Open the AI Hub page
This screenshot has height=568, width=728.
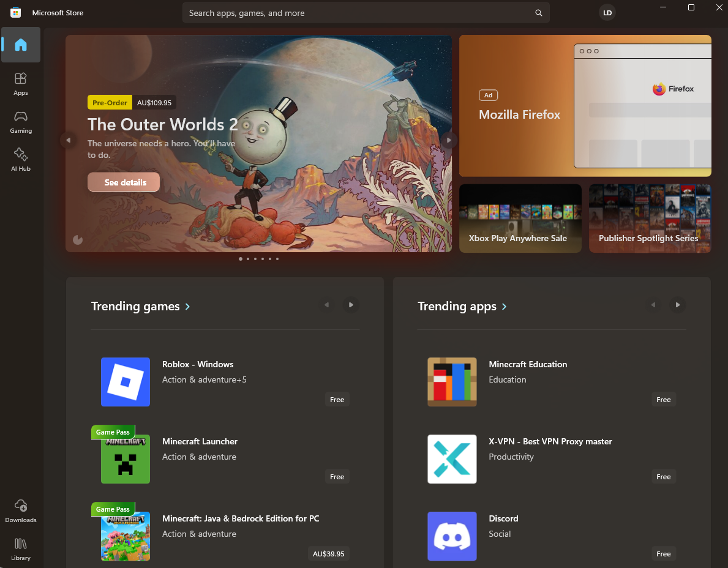(21, 159)
